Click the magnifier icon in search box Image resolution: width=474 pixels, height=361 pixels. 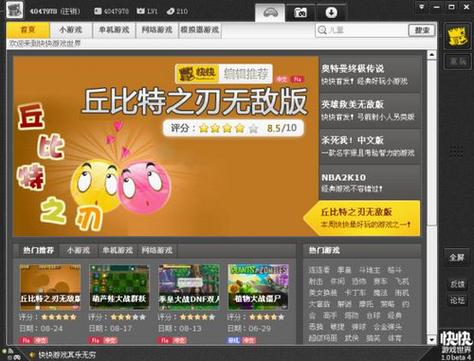point(322,30)
